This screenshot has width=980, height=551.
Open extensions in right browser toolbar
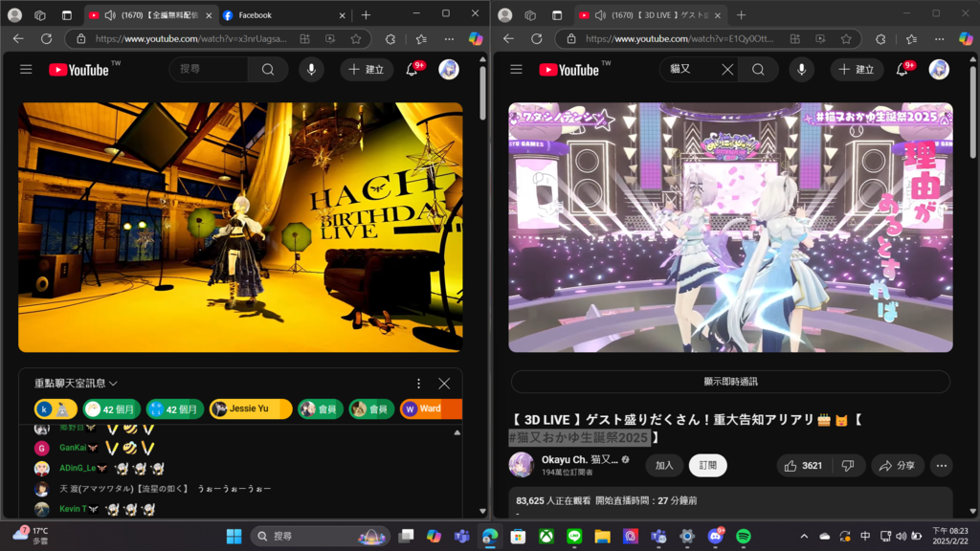(x=880, y=38)
